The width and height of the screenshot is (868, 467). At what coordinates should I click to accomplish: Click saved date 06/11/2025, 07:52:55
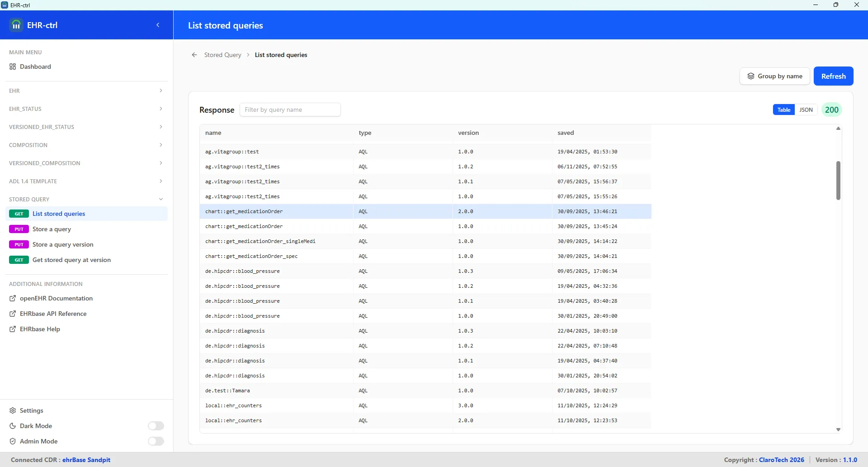tap(587, 167)
